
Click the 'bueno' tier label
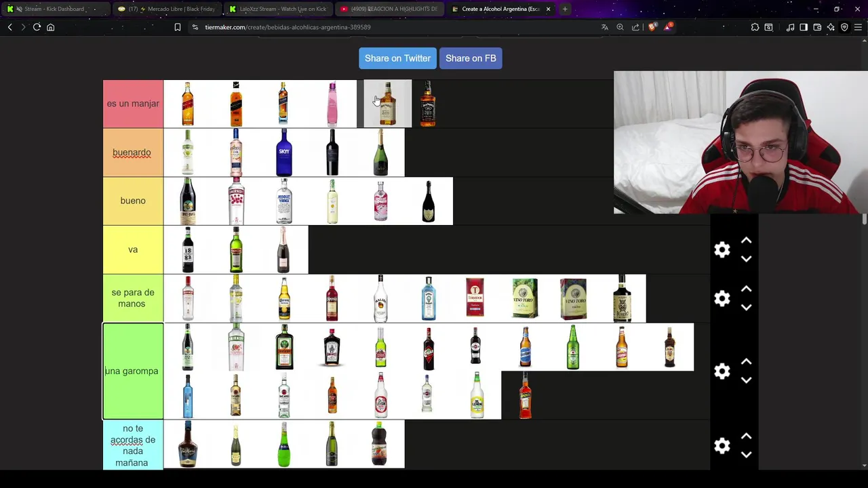click(x=133, y=201)
